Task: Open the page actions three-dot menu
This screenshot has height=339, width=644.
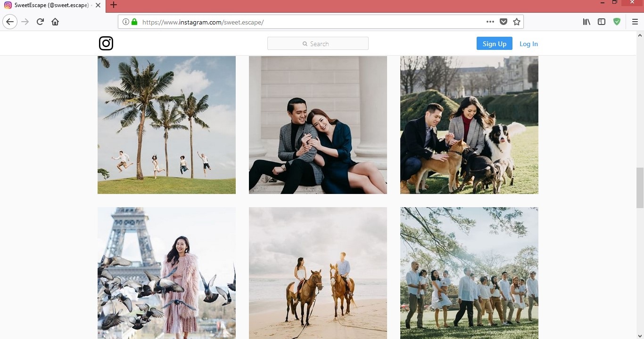Action: 490,22
